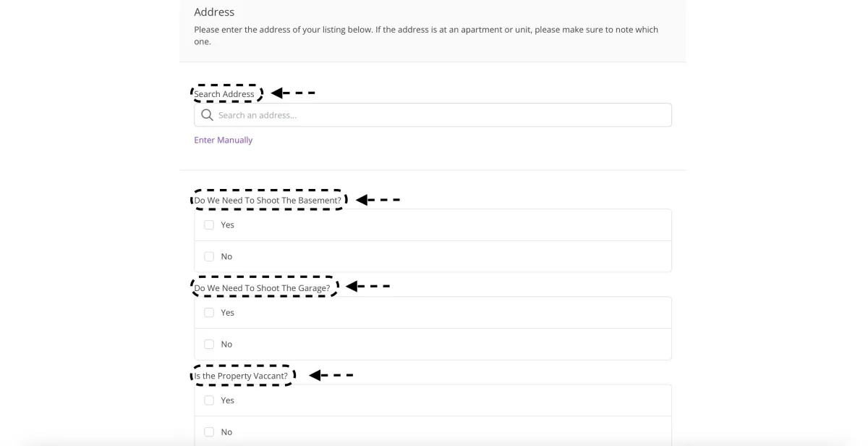Image resolution: width=868 pixels, height=446 pixels.
Task: Check the Yes checkbox for shooting the basement
Action: click(x=209, y=224)
